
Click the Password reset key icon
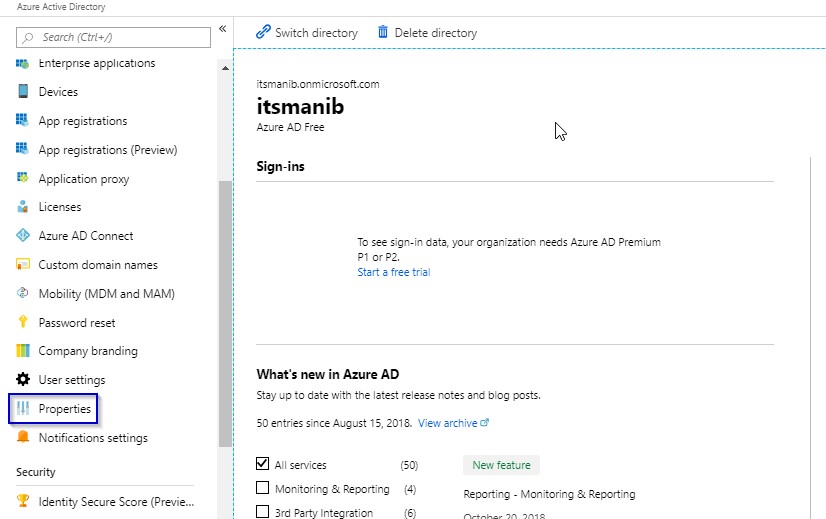click(x=23, y=321)
